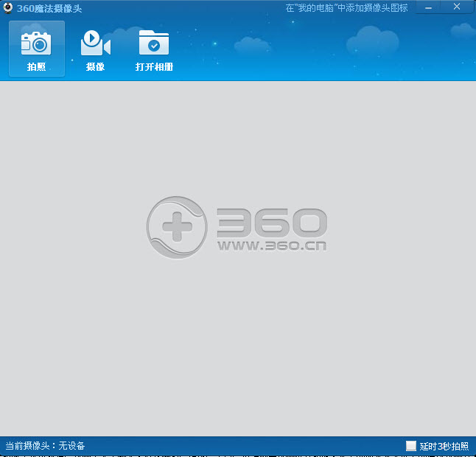The width and height of the screenshot is (476, 457).
Task: Click the 在"我的电脑"中添加摄像头图标 link
Action: pos(346,8)
